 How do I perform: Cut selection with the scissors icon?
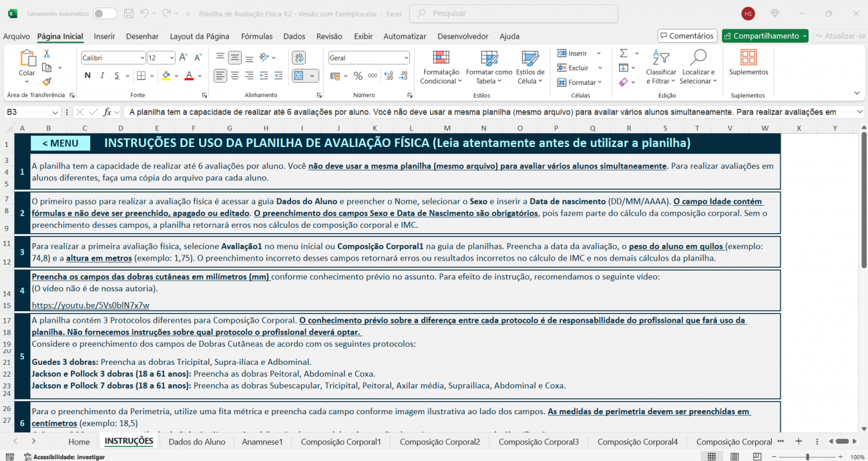(x=47, y=53)
